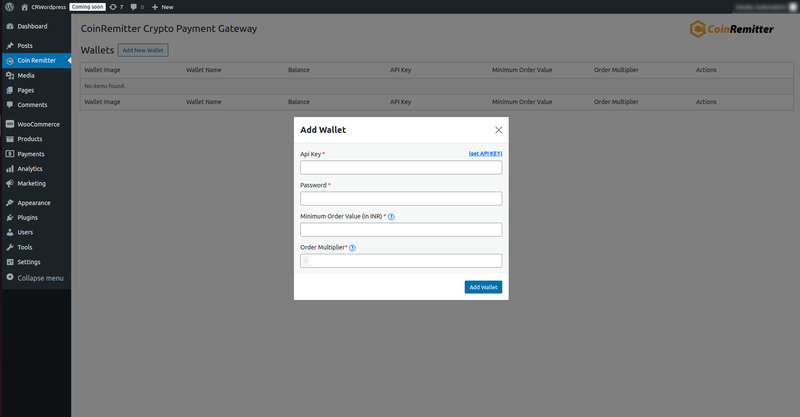This screenshot has width=800, height=417.
Task: Click the WordPress logo icon in admin bar
Action: pyautogui.click(x=9, y=7)
